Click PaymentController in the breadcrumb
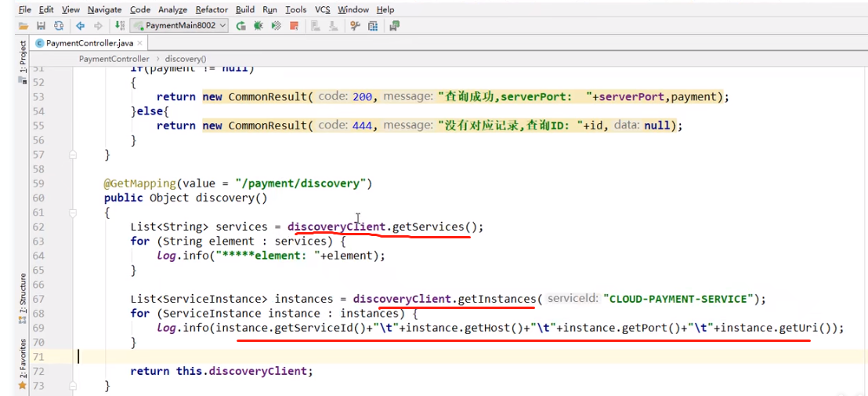Screen dimensions: 868x396 click(x=114, y=59)
